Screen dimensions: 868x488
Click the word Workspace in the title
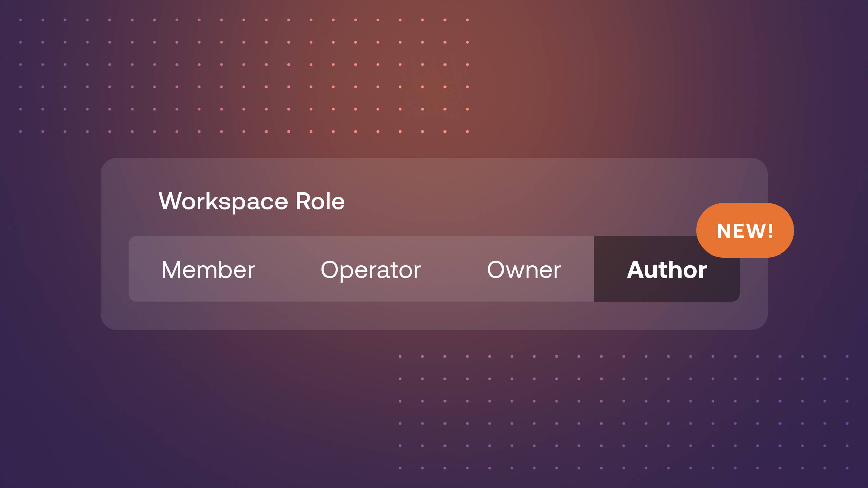tap(223, 201)
